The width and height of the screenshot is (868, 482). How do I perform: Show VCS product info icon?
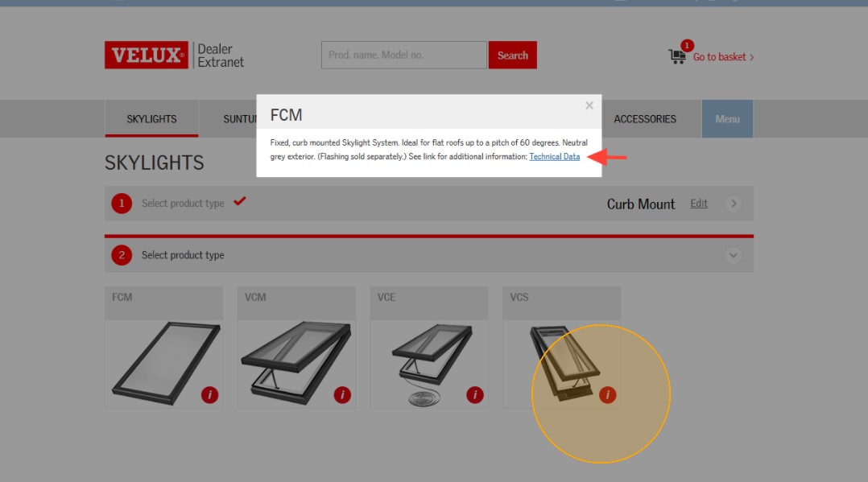[x=607, y=394]
